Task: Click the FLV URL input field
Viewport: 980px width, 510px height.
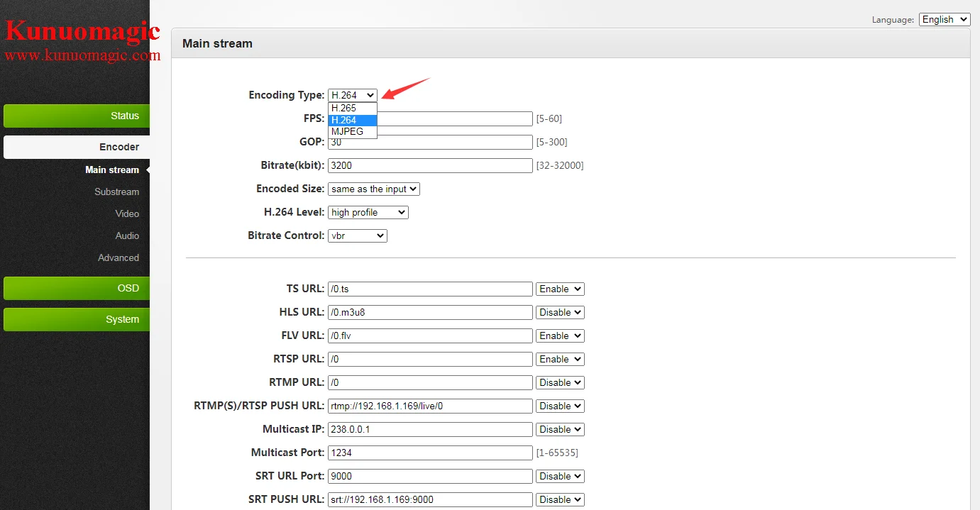Action: pyautogui.click(x=430, y=336)
